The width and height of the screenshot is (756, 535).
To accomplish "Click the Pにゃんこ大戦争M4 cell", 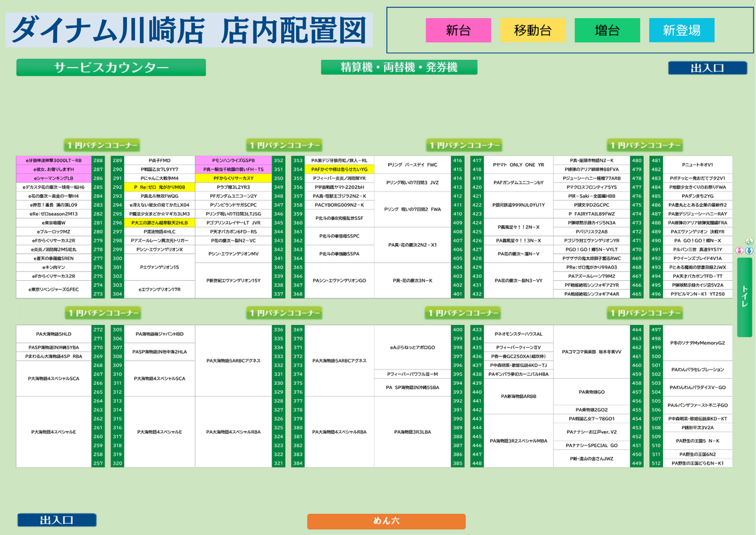I will click(159, 178).
